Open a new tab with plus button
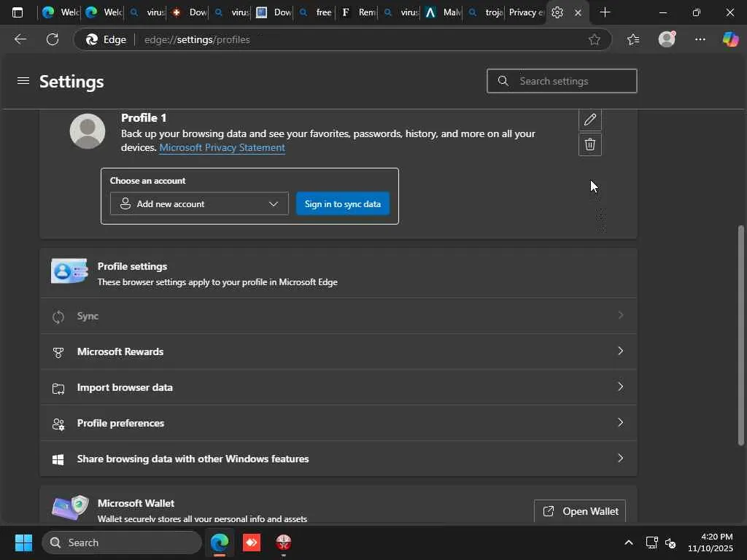The height and width of the screenshot is (560, 747). click(x=605, y=12)
